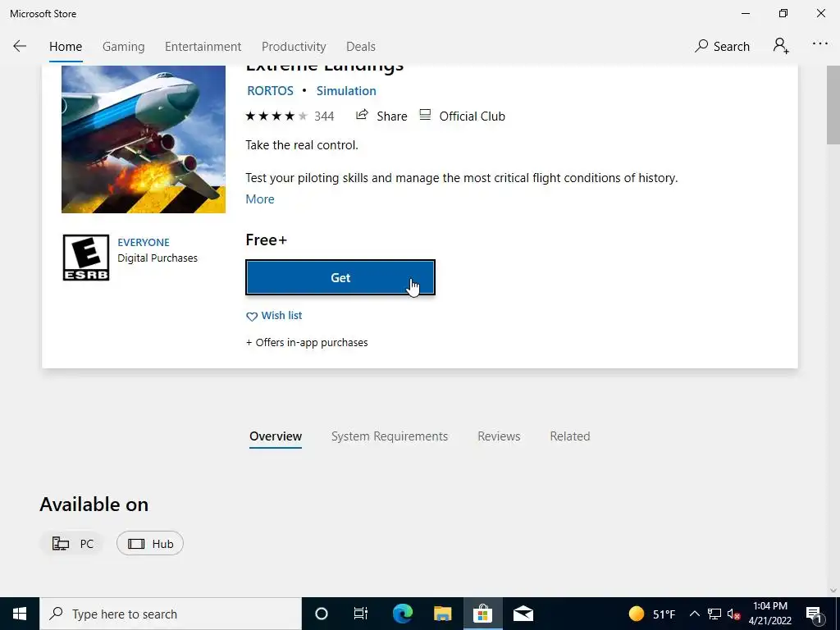Click the muted volume tray icon

point(733,614)
